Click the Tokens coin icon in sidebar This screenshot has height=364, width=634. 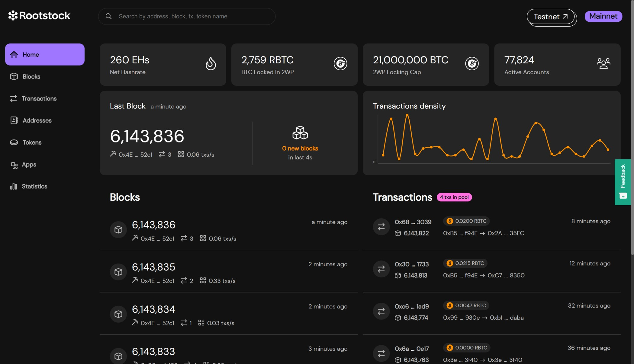tap(14, 142)
